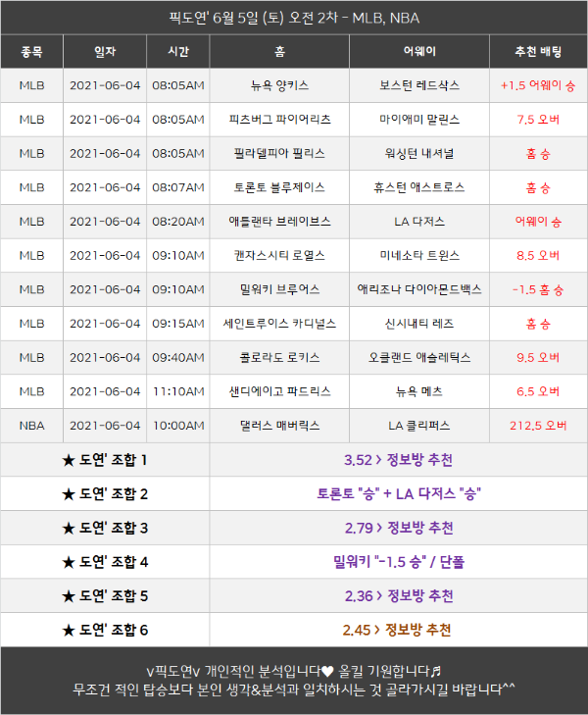This screenshot has height=715, width=588.
Task: Click the pick '+1.5 어웨이 승'
Action: [538, 85]
